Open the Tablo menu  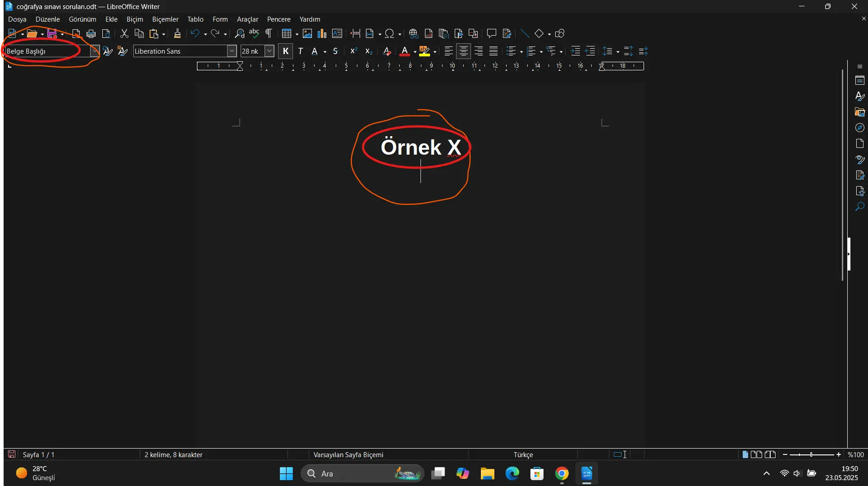pos(196,19)
